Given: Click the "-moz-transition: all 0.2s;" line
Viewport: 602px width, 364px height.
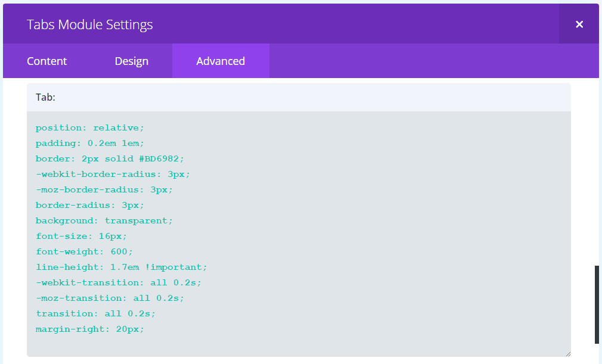Looking at the screenshot, I should 110,298.
